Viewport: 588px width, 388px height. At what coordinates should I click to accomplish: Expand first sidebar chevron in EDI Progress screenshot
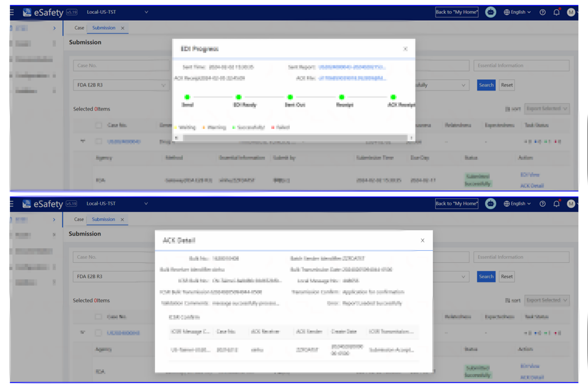point(54,28)
